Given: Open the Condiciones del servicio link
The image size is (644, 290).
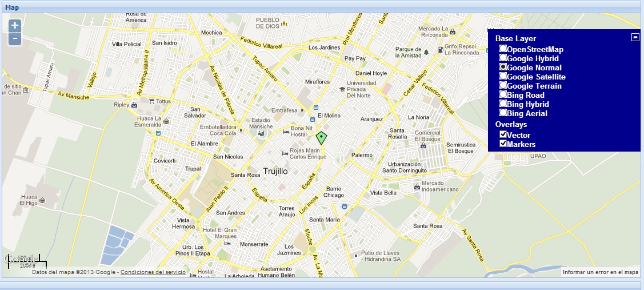Looking at the screenshot, I should coord(153,272).
